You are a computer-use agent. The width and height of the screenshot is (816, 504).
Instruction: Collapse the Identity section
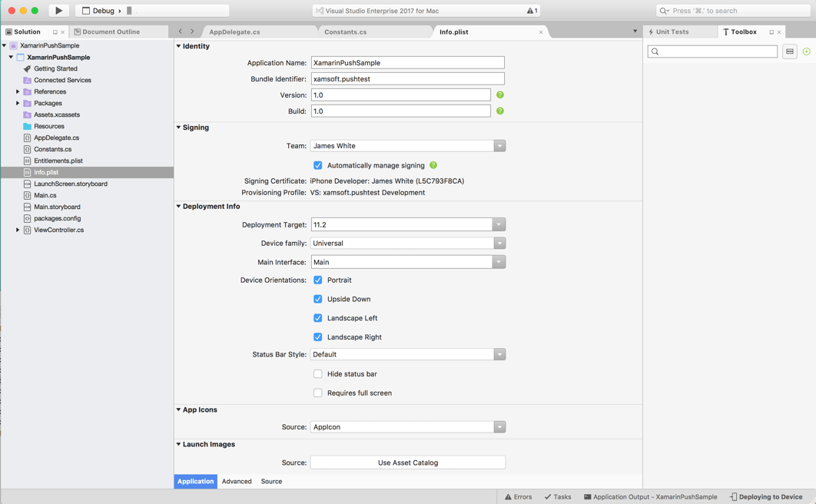click(x=178, y=46)
